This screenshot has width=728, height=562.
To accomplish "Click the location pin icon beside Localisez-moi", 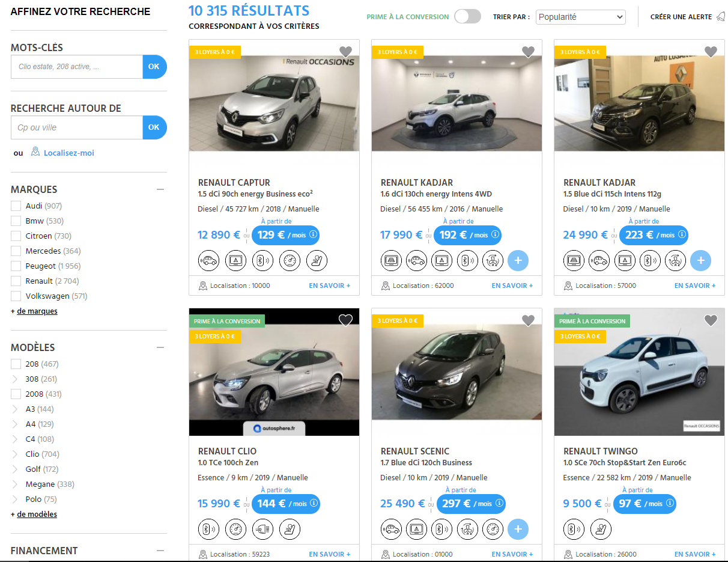I will (x=35, y=152).
